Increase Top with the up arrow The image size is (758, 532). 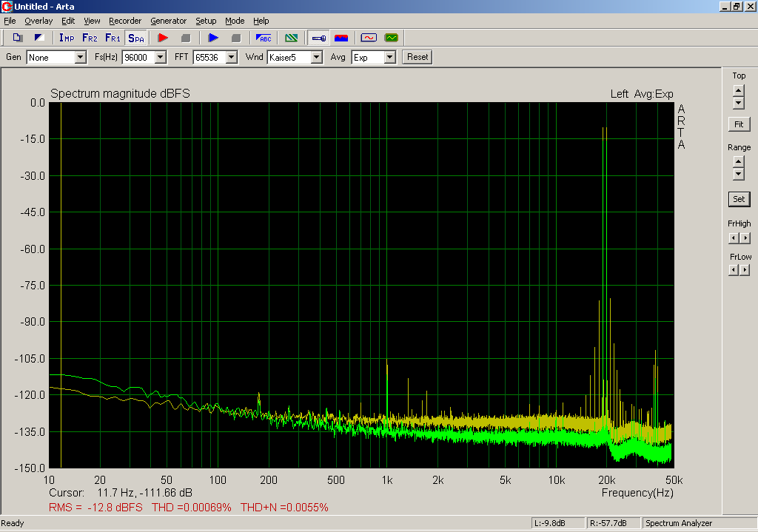click(x=738, y=90)
